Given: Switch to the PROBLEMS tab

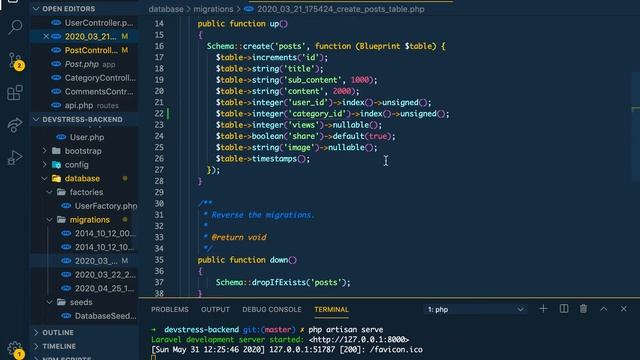Looking at the screenshot, I should tap(170, 309).
